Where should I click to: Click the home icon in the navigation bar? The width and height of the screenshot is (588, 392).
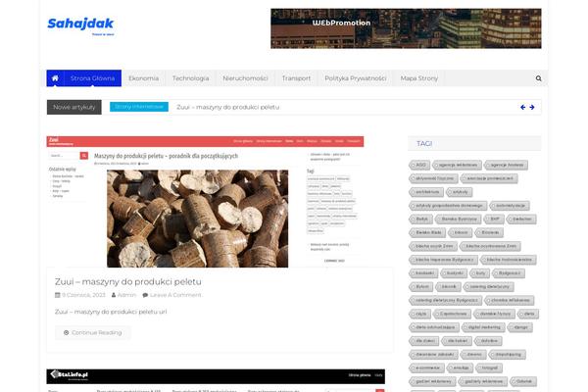click(55, 78)
